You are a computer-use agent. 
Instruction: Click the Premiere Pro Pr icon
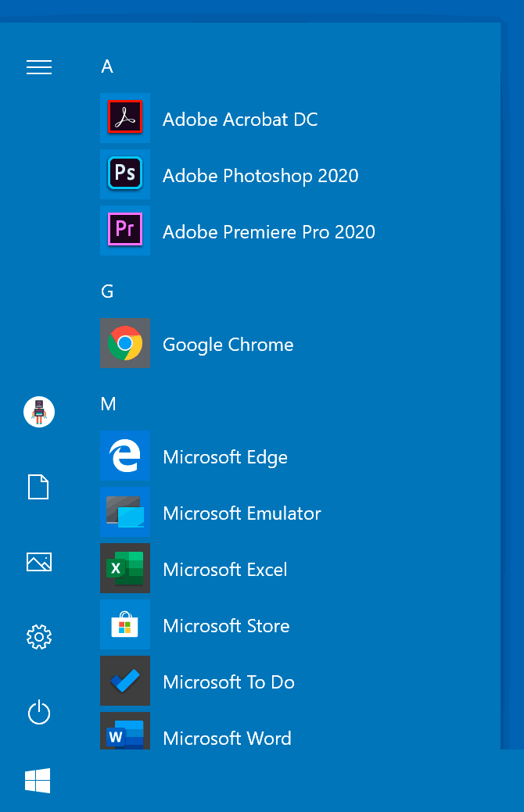[125, 230]
